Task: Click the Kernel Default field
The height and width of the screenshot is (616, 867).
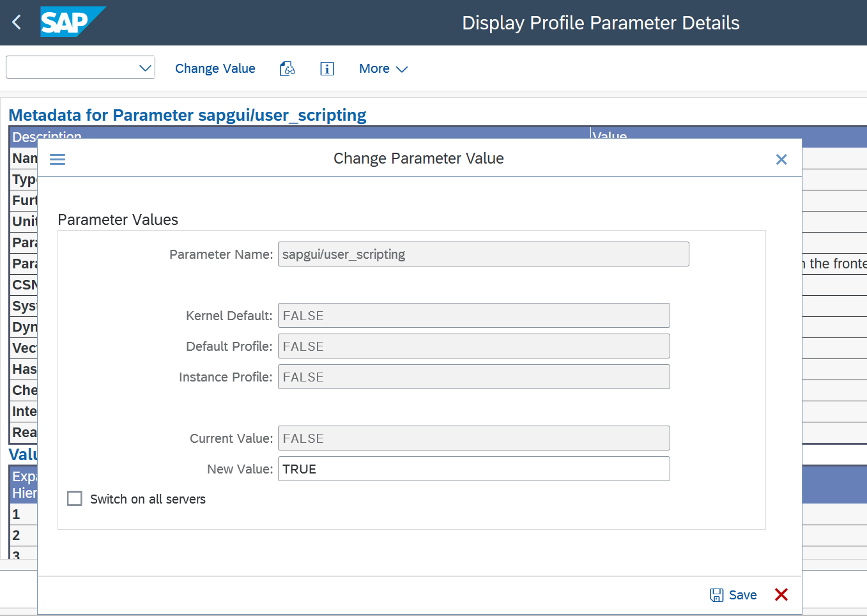Action: [473, 316]
